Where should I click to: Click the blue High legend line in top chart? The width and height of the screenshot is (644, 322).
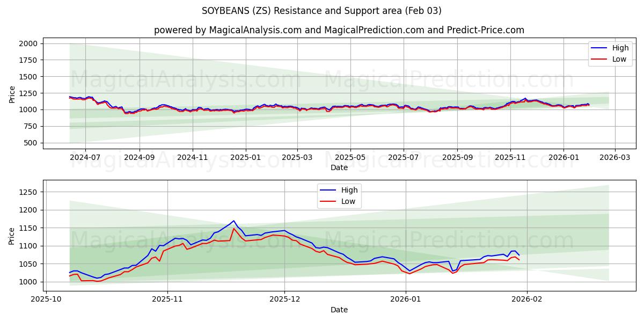(x=599, y=48)
